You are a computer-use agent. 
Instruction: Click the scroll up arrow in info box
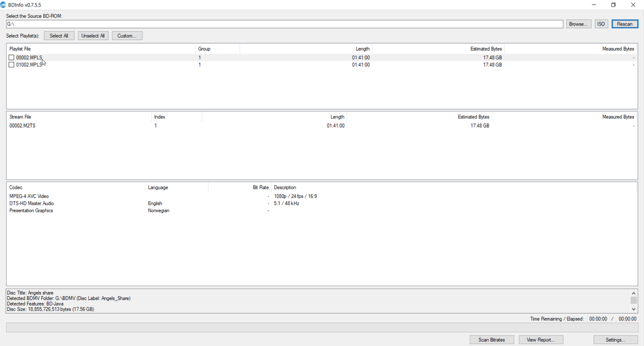pos(633,293)
